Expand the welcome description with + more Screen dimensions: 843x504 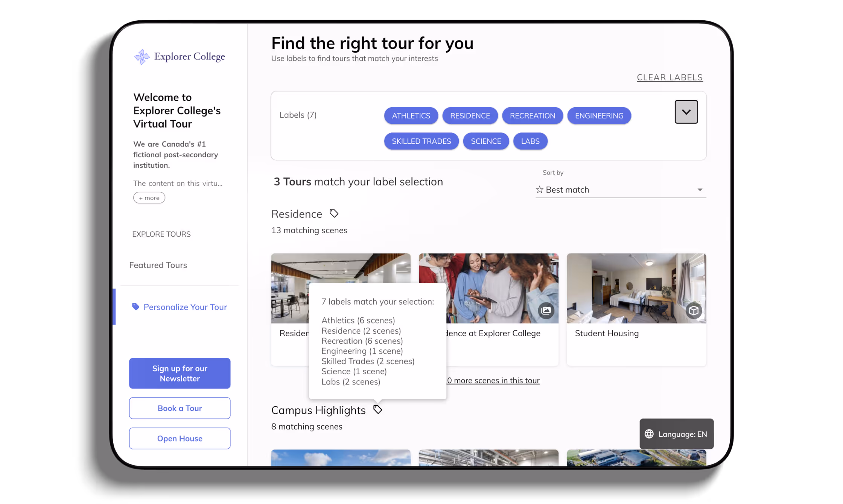point(149,198)
